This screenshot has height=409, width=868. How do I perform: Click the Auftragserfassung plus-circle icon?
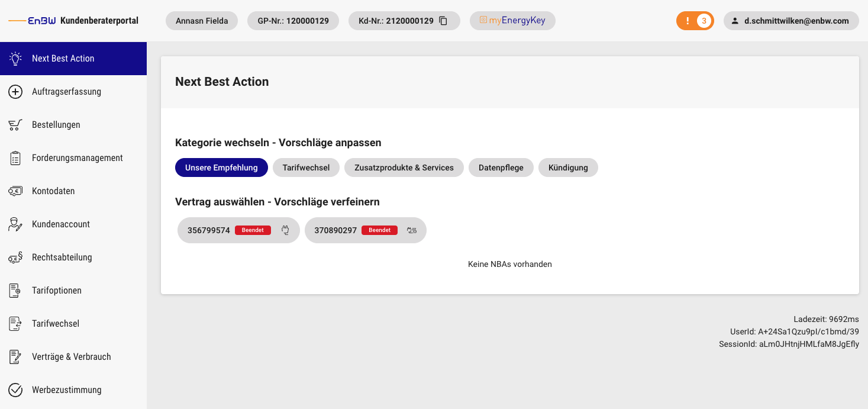(x=15, y=92)
